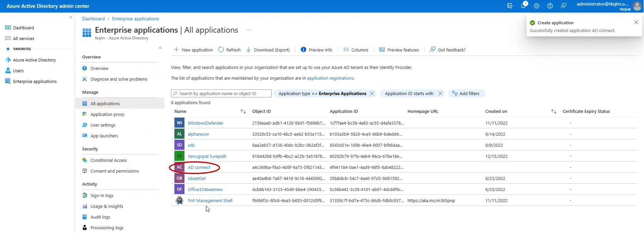
Task: Open the obeatGet application
Action: point(197,179)
